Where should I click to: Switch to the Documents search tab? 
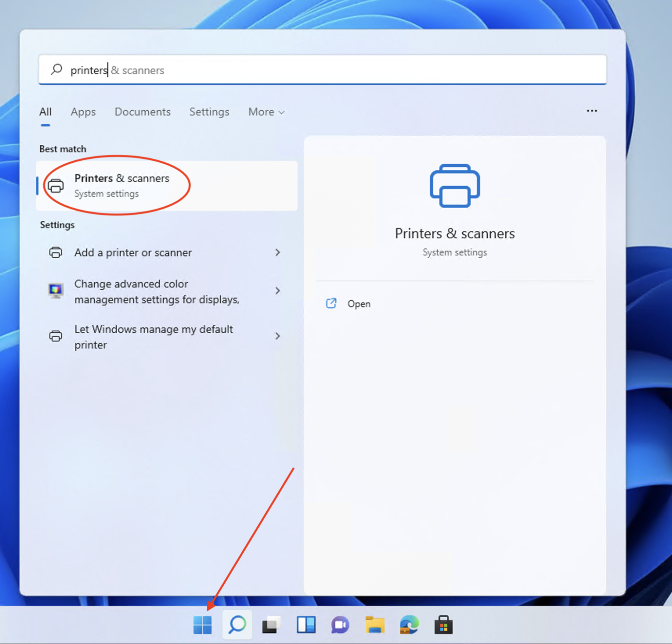tap(142, 112)
